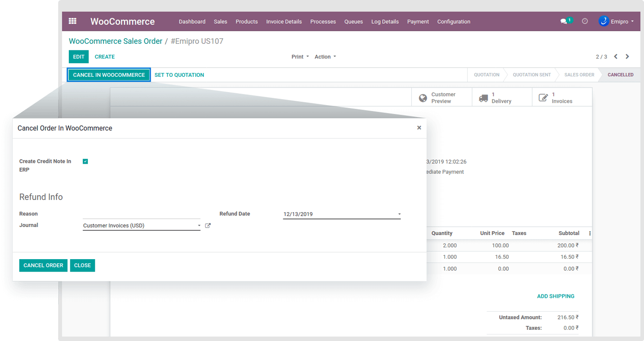Click the ADD SHIPPING link
The image size is (644, 341).
(x=556, y=296)
